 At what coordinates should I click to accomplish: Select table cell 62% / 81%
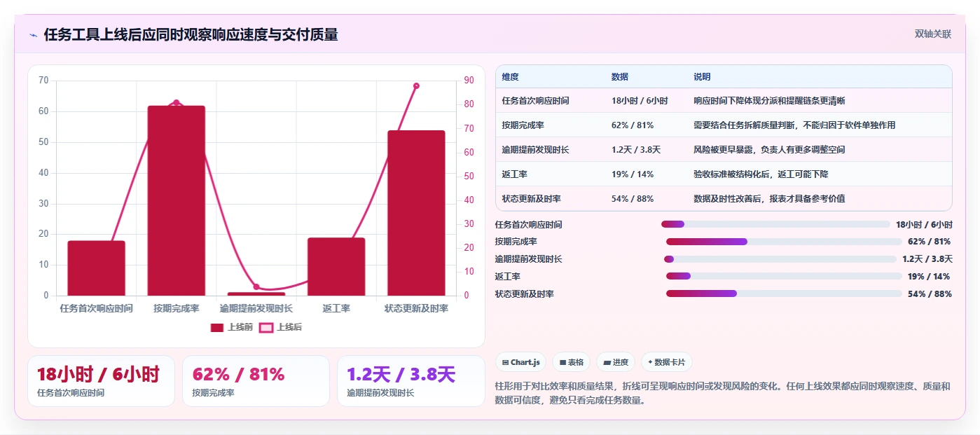[633, 125]
